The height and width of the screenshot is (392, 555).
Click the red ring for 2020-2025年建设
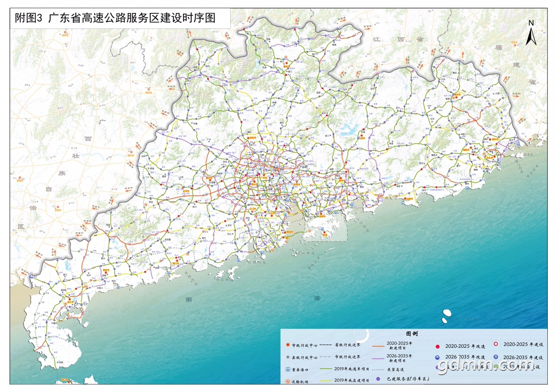pos(496,344)
